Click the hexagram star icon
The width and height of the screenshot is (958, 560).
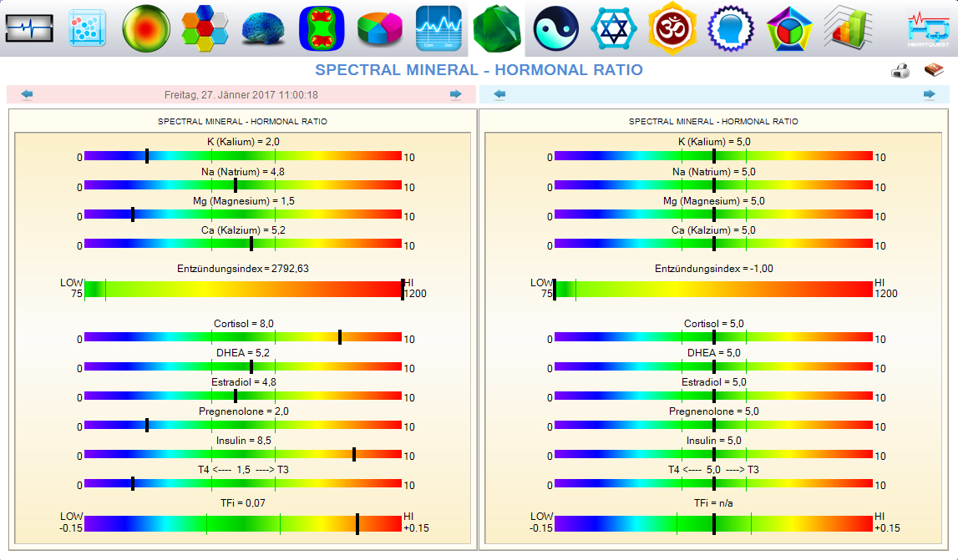pos(614,28)
